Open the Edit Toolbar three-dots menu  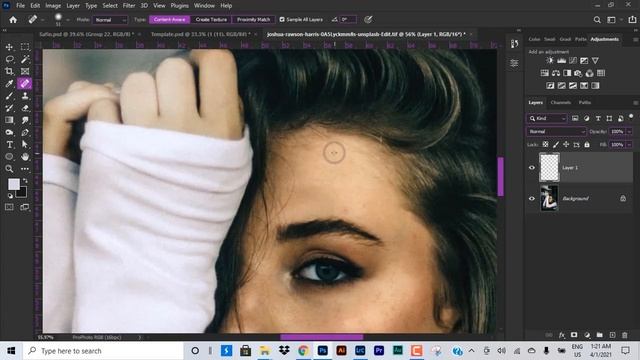(25, 169)
